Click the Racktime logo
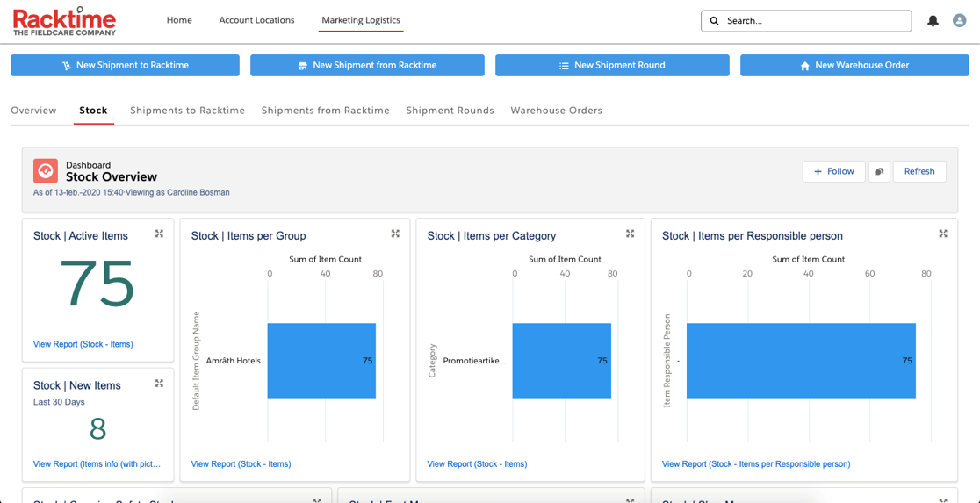Viewport: 980px width, 503px height. [x=65, y=21]
